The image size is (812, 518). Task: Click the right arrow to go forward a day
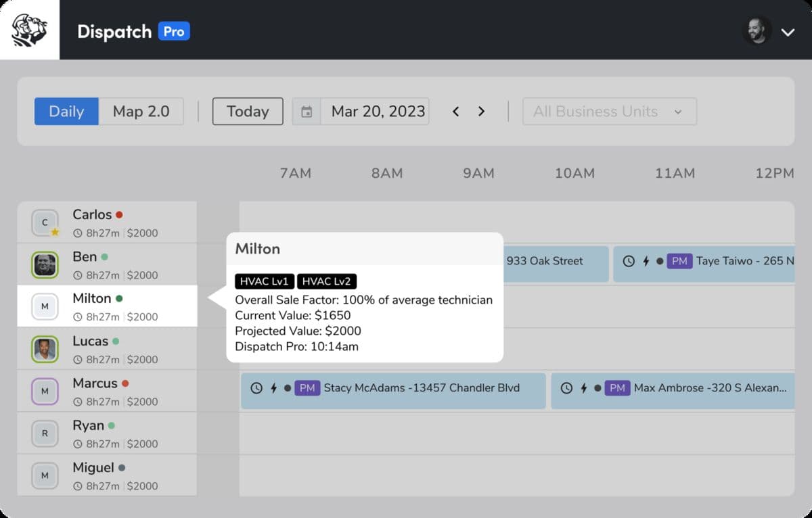click(482, 111)
